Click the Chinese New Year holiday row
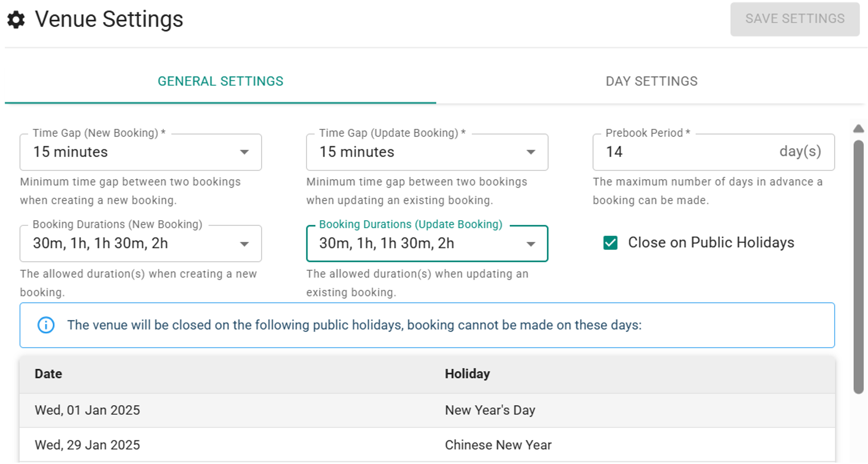Screen dimensions: 868x464 tap(427, 445)
